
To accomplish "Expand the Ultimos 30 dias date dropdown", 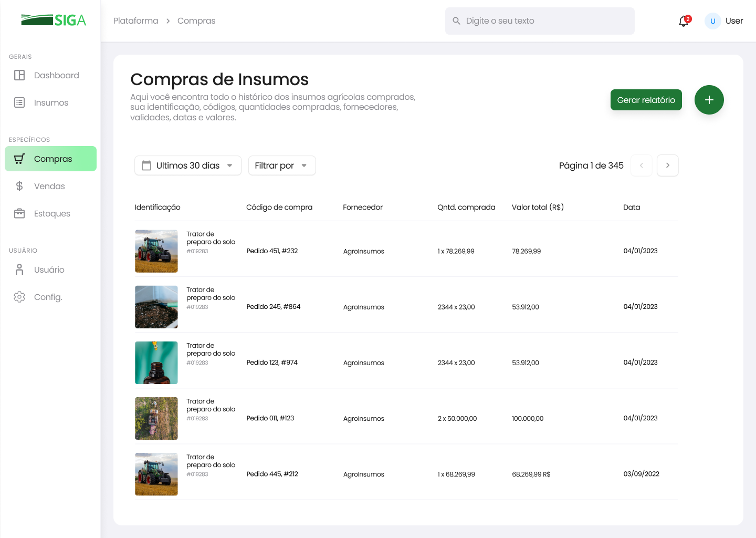I will pos(188,165).
